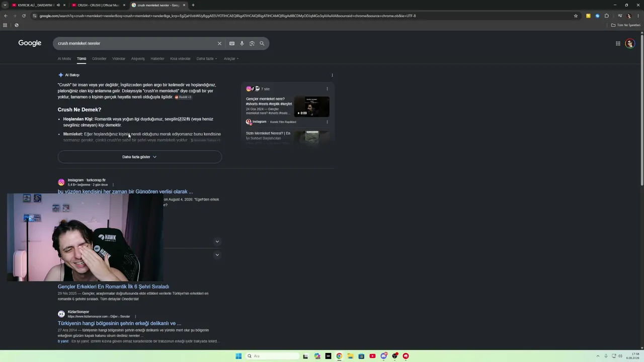Viewport: 644px width, 362px height.
Task: Reload the current page
Action: coord(24,16)
